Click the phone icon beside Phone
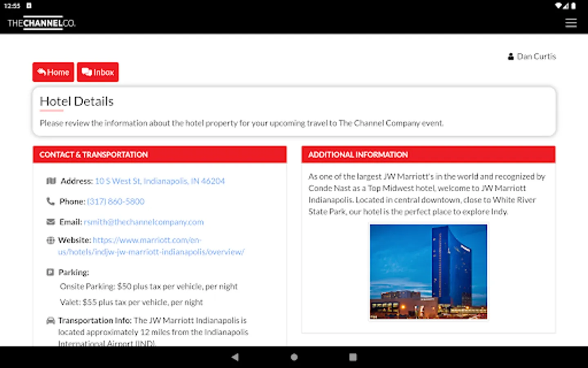The height and width of the screenshot is (368, 588). [x=50, y=201]
